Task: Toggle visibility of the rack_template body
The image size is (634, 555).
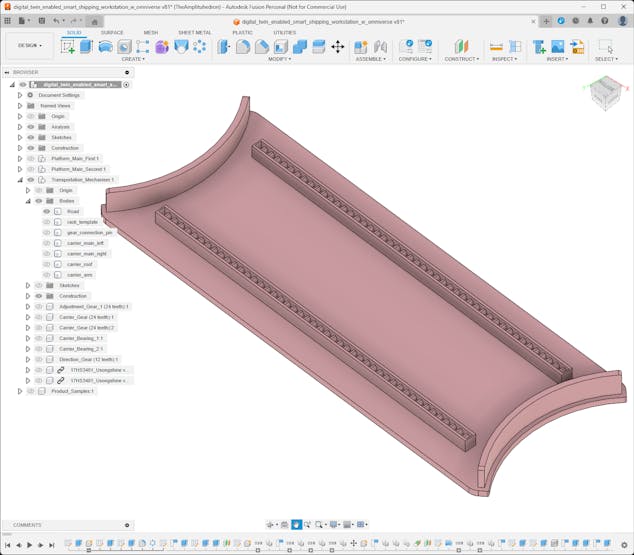Action: tap(47, 222)
